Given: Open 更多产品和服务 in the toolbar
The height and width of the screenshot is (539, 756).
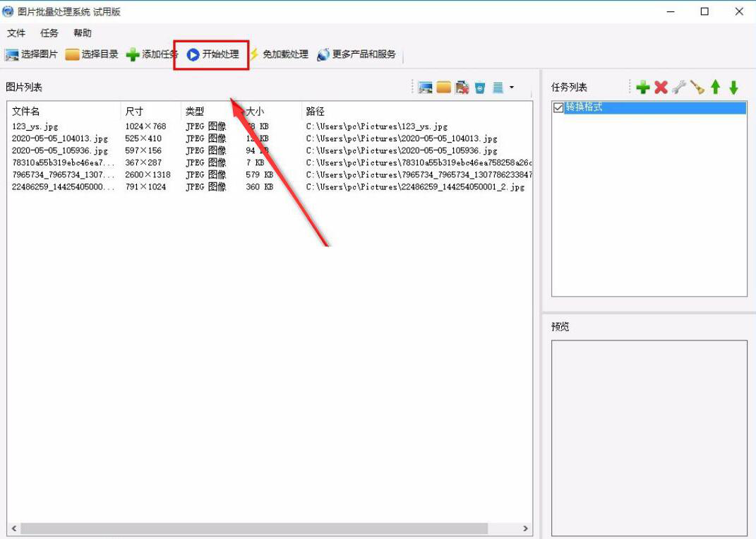Looking at the screenshot, I should 356,54.
